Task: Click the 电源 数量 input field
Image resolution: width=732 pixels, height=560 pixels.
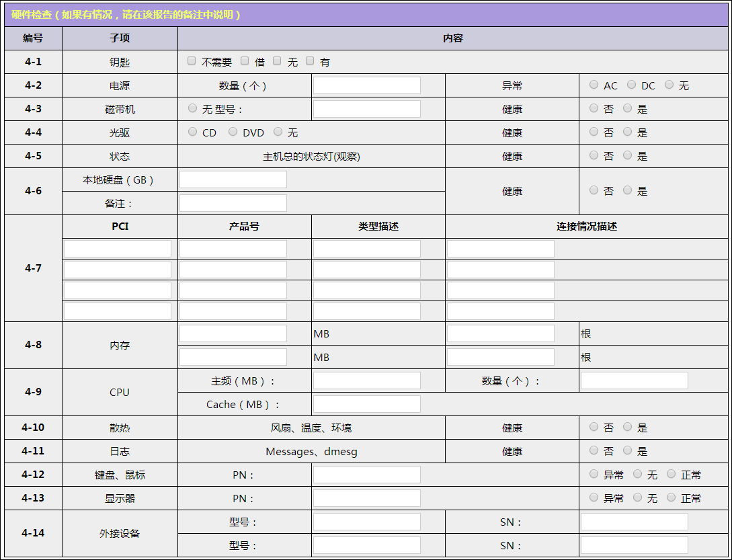Action: 366,85
